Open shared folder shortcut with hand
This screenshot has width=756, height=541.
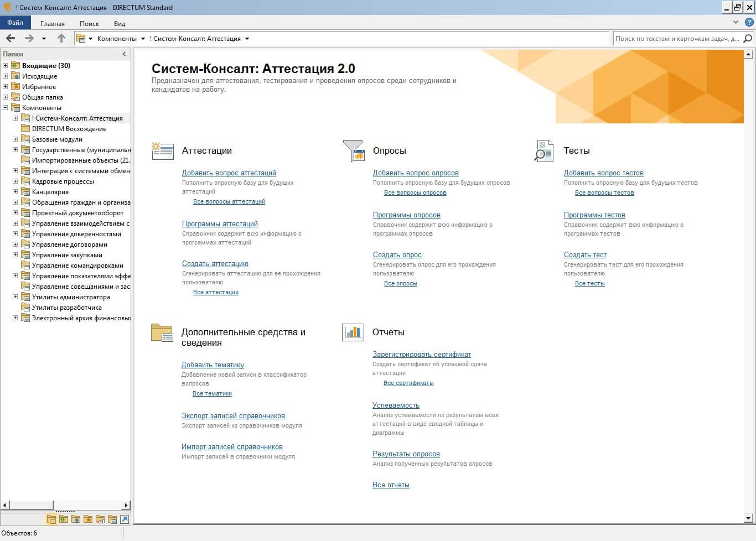coord(100,519)
